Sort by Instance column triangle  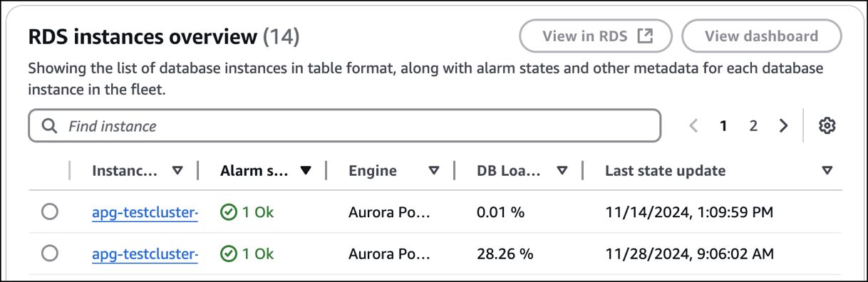coord(177,171)
